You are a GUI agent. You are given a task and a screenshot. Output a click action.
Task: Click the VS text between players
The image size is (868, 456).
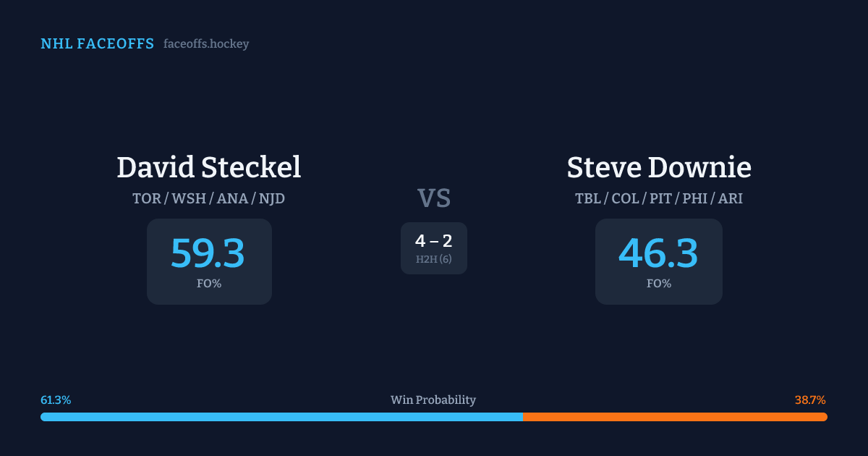coord(434,198)
